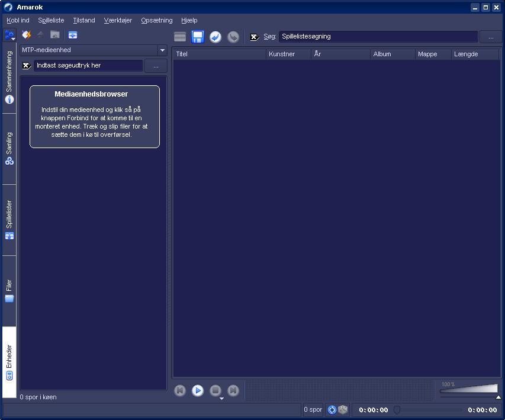The width and height of the screenshot is (505, 420).
Task: Click the connect media device icon
Action: (27, 35)
